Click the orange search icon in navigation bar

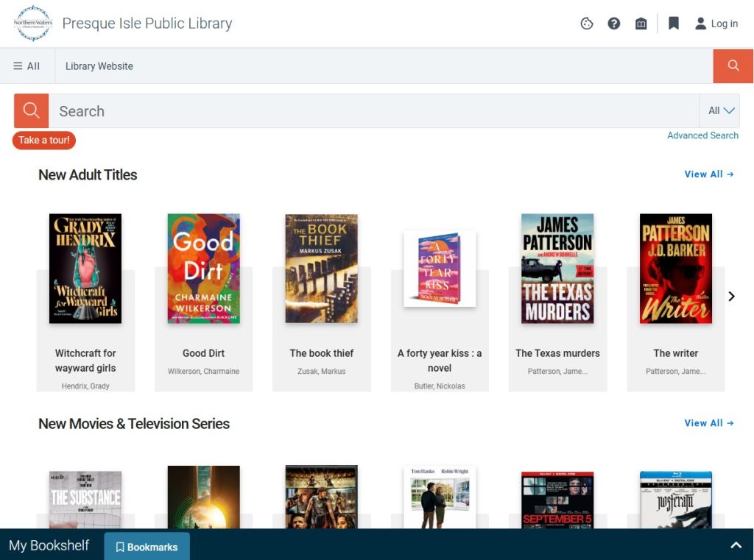tap(733, 65)
